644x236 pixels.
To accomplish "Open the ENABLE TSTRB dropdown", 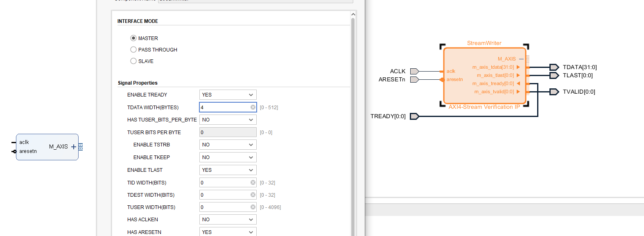I will [228, 144].
